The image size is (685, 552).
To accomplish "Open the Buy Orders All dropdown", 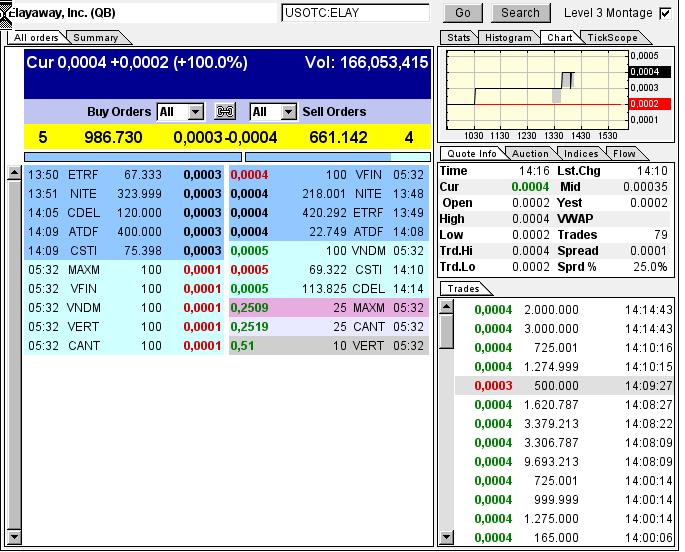I will (x=180, y=112).
